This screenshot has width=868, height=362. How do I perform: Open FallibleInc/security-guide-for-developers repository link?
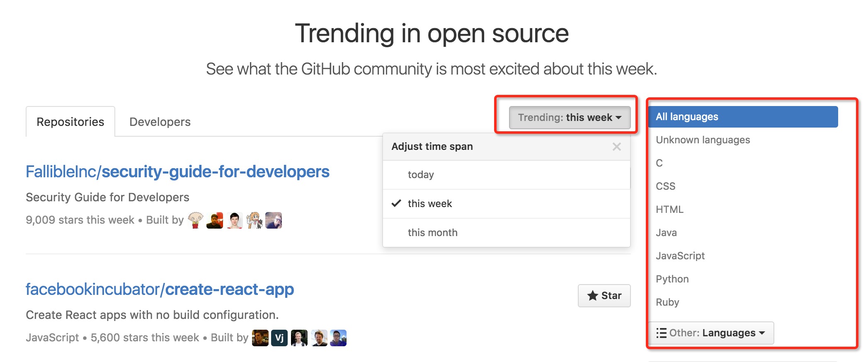pyautogui.click(x=177, y=172)
